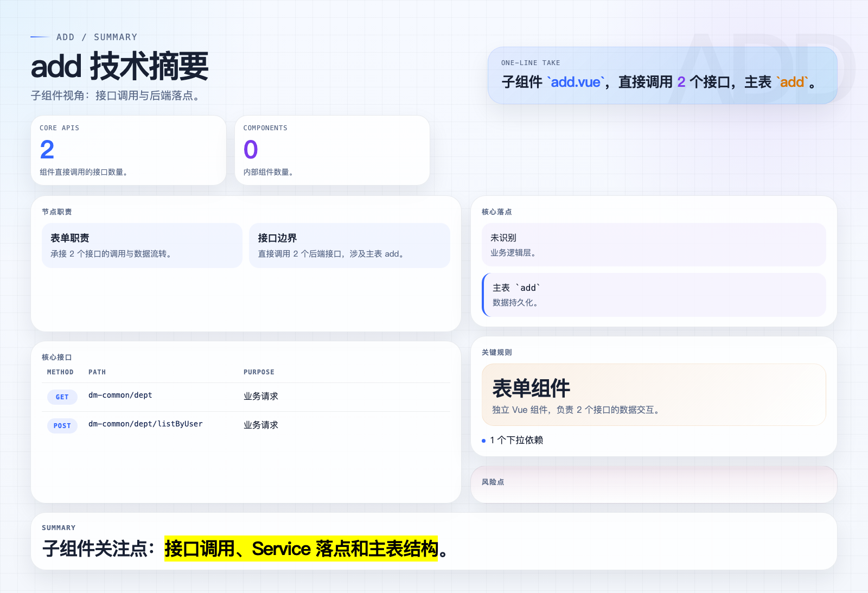The width and height of the screenshot is (868, 593).
Task: Click the '业务逻辑层。' description
Action: tap(515, 252)
